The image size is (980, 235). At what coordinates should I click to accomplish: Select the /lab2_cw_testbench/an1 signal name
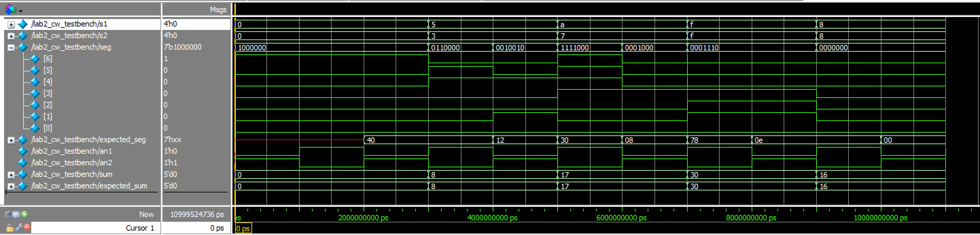point(71,151)
